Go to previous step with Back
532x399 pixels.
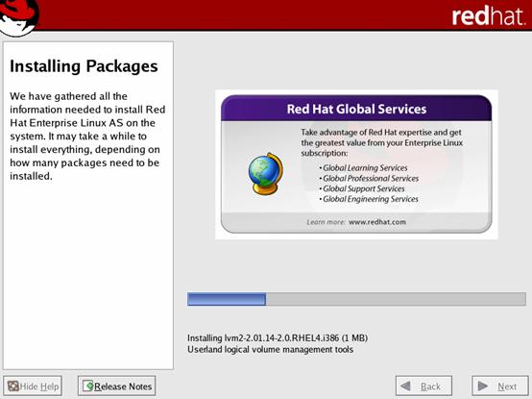[x=423, y=387]
